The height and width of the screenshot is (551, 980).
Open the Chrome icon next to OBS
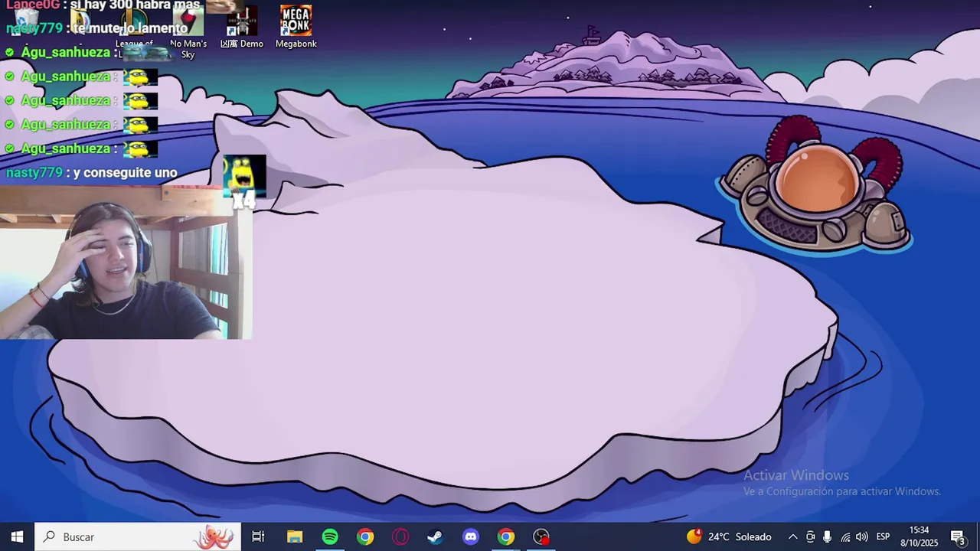pos(506,536)
